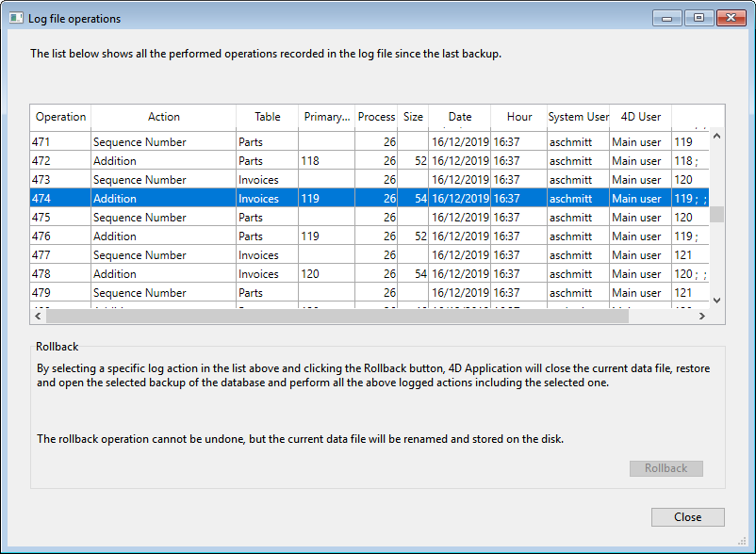The height and width of the screenshot is (554, 756).
Task: Minimize the Log file operations window
Action: coord(667,18)
